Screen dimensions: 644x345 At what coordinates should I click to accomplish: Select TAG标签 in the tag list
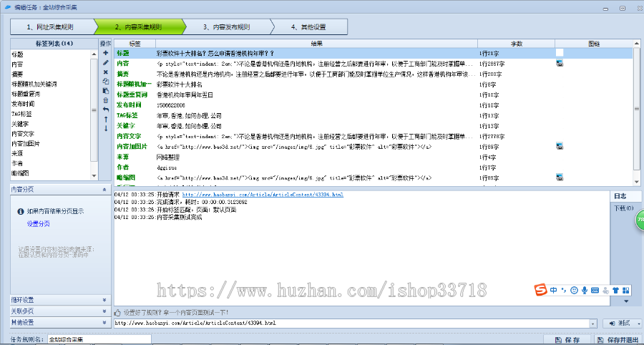click(x=21, y=115)
